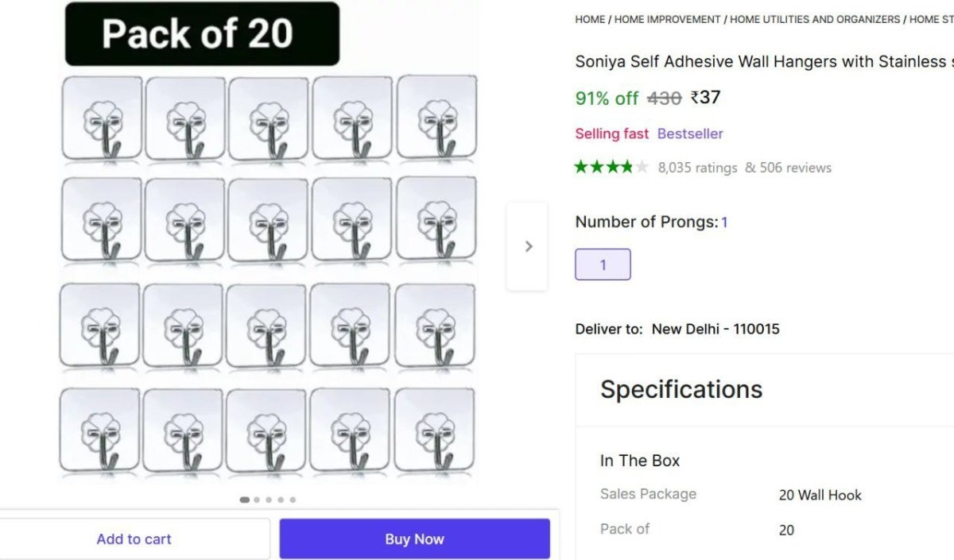Click the Add to cart button
Image resolution: width=954 pixels, height=560 pixels.
coord(134,539)
